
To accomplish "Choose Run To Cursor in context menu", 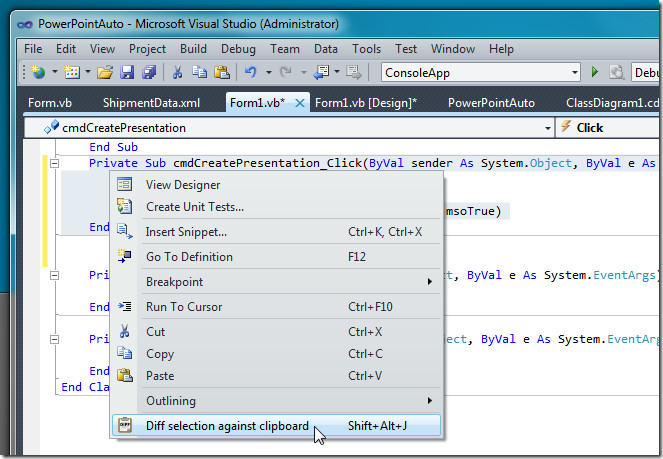I will 277,307.
